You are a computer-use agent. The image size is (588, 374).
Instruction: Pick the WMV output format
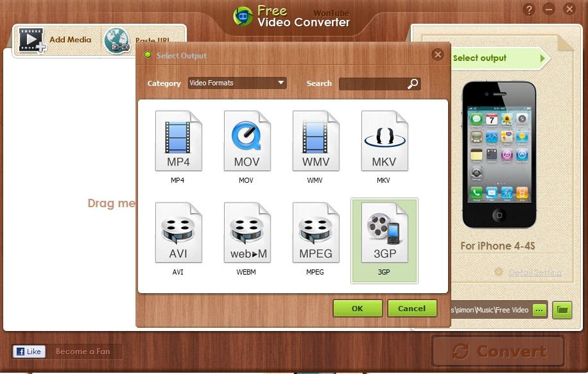click(315, 140)
